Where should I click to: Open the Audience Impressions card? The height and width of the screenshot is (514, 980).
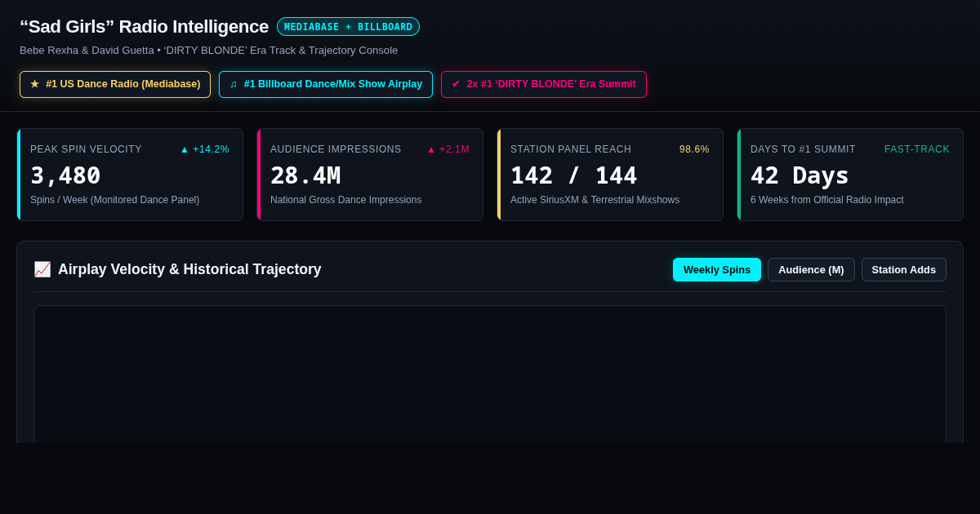point(370,175)
